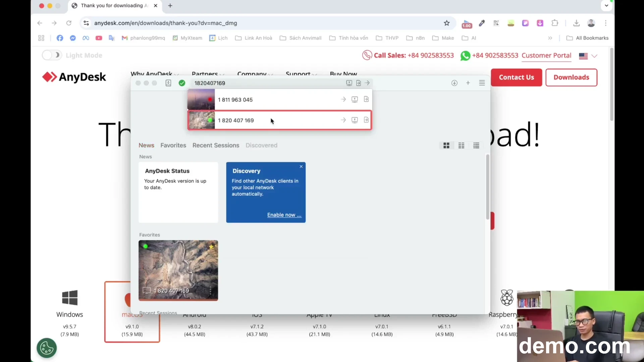Screen dimensions: 644x362
Task: Click the Windows platform icon
Action: [x=70, y=298]
